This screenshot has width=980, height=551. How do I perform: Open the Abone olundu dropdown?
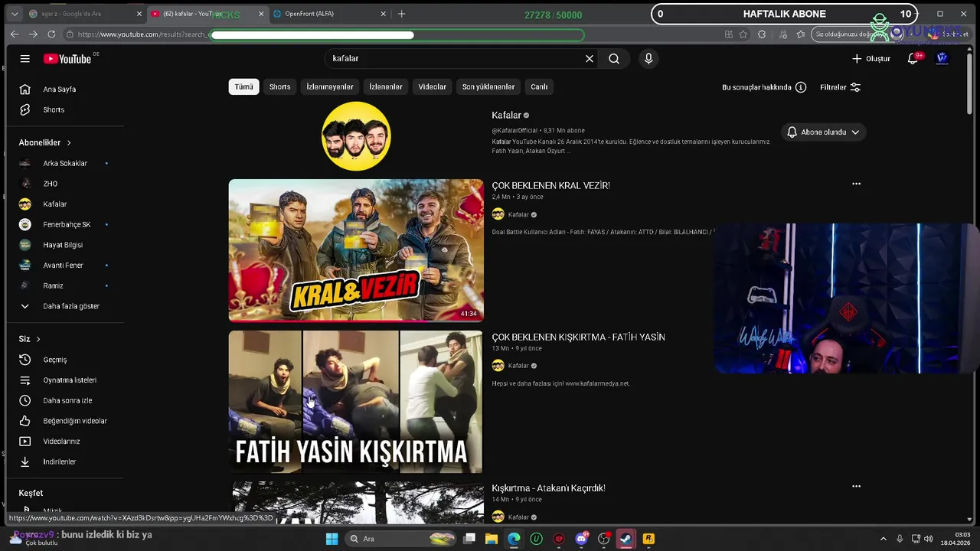click(823, 132)
